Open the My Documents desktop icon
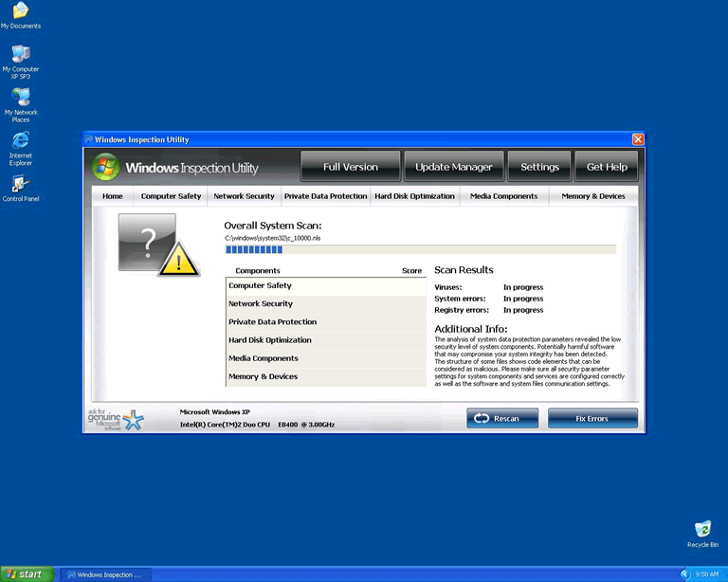Viewport: 728px width, 582px height. [20, 11]
